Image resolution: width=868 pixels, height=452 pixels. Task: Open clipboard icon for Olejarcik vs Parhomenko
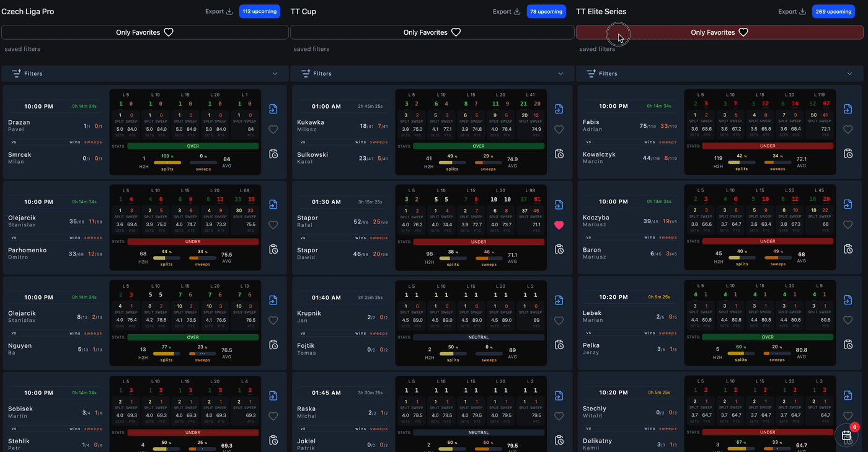click(x=273, y=249)
